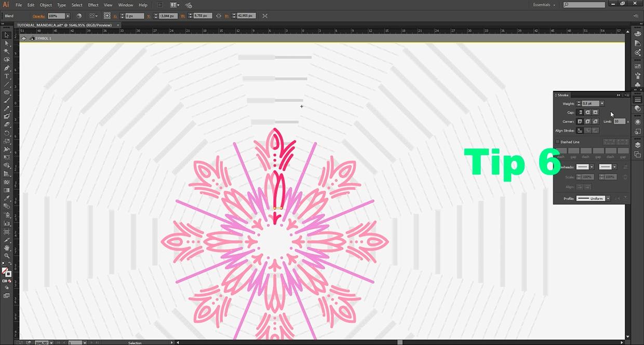
Task: Click the SYMBOL 1 breadcrumb
Action: click(x=43, y=38)
